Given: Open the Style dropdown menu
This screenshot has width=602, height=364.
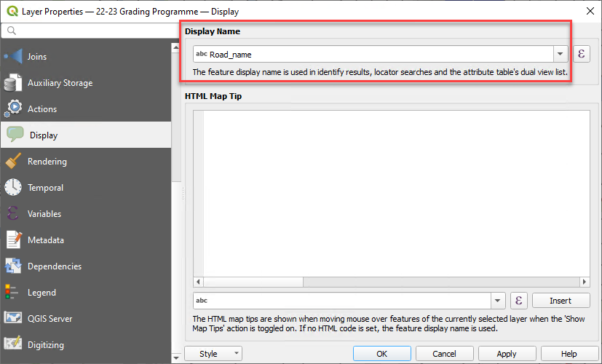Looking at the screenshot, I should (213, 354).
